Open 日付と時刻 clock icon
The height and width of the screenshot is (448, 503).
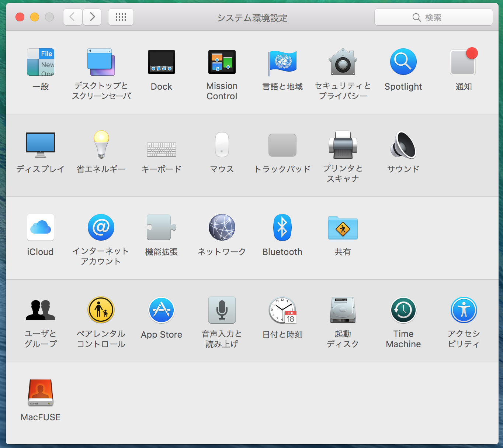point(282,310)
